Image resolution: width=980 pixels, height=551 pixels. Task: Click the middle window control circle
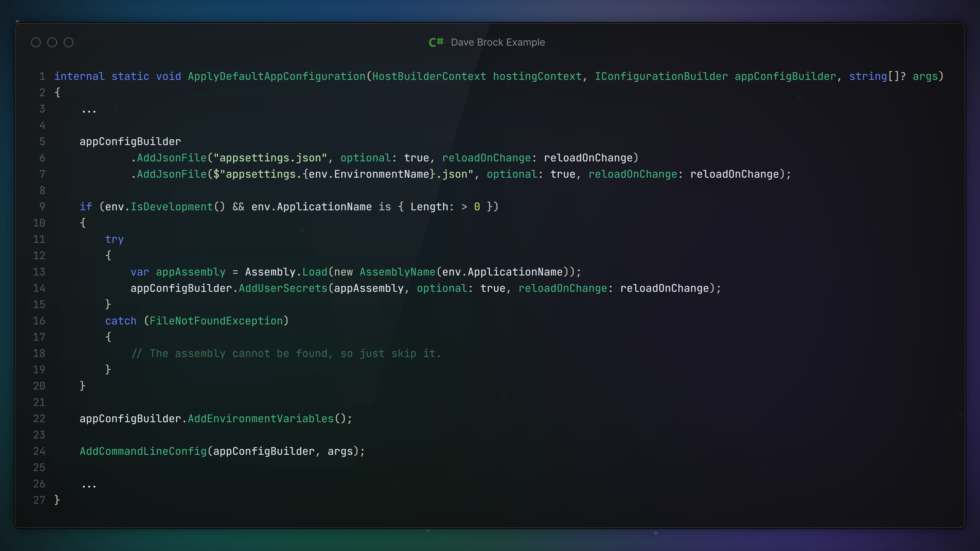(52, 43)
